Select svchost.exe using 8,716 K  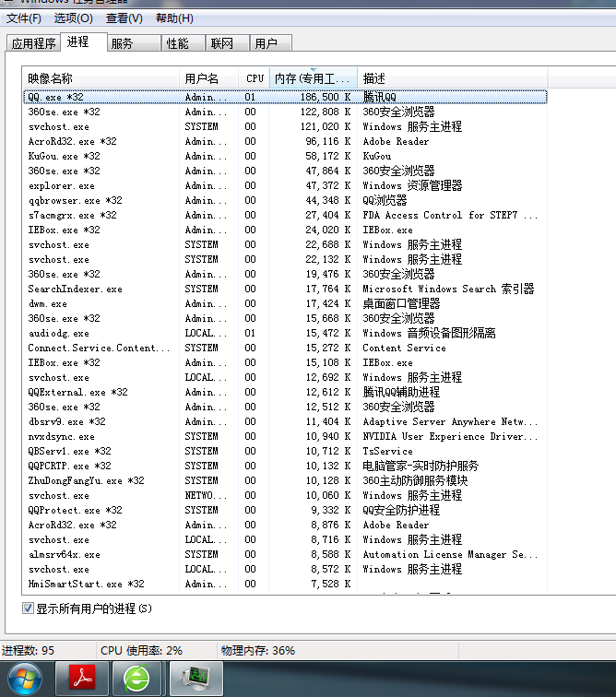pyautogui.click(x=285, y=539)
